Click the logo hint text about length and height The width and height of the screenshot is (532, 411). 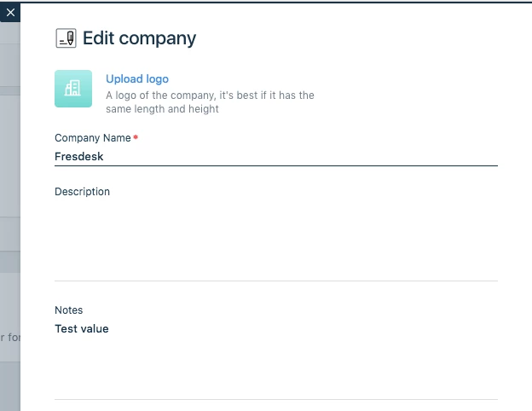(x=210, y=101)
